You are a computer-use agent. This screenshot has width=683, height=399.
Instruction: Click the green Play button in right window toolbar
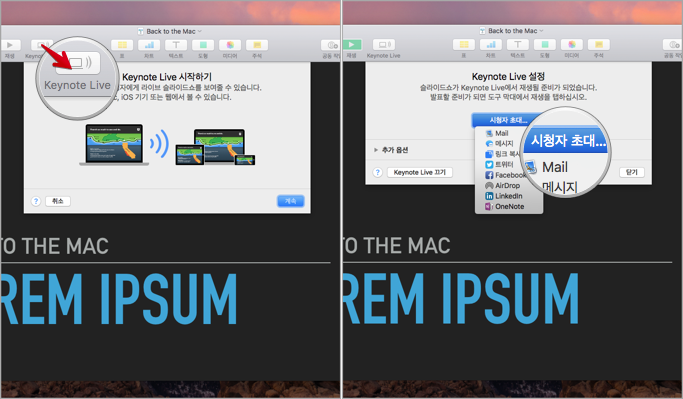(x=352, y=44)
